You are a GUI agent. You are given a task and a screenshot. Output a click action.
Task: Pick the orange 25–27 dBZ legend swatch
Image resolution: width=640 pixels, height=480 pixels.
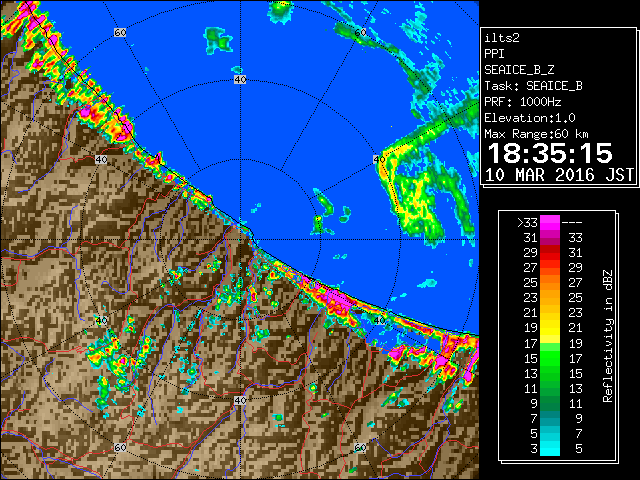(550, 283)
